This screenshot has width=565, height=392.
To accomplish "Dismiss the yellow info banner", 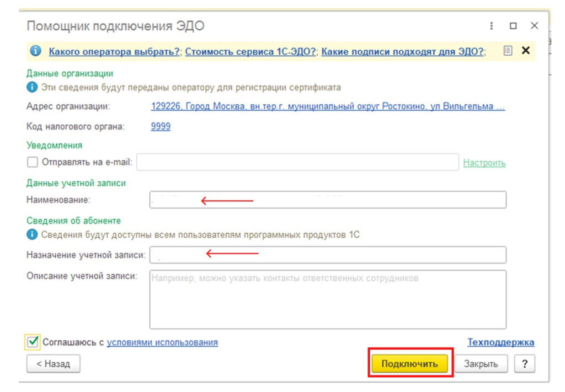I will 526,51.
